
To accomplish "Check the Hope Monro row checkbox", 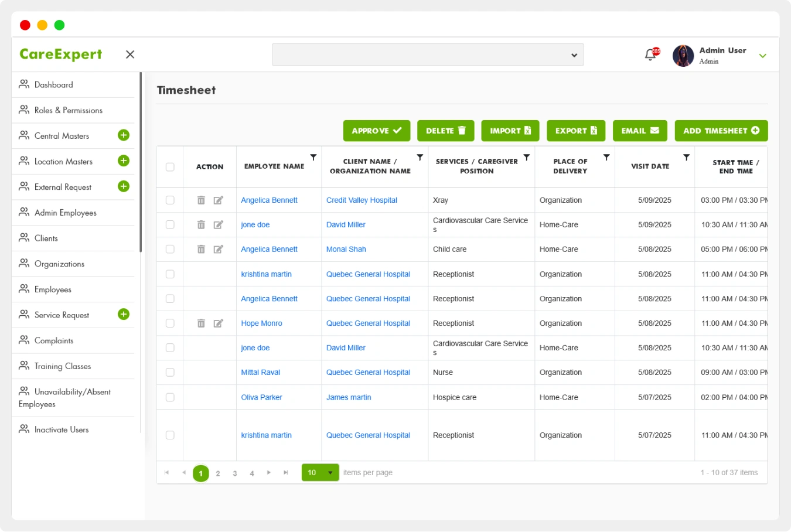I will pos(169,323).
